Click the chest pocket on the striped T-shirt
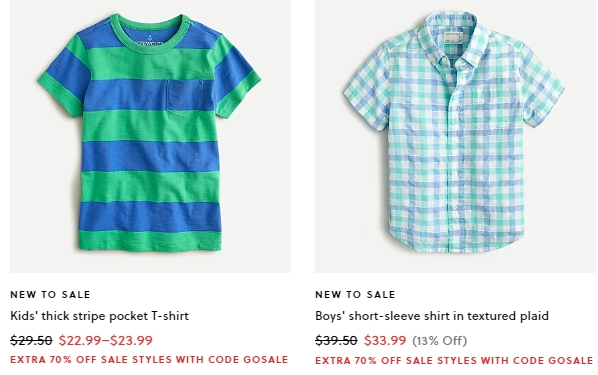 pos(185,97)
